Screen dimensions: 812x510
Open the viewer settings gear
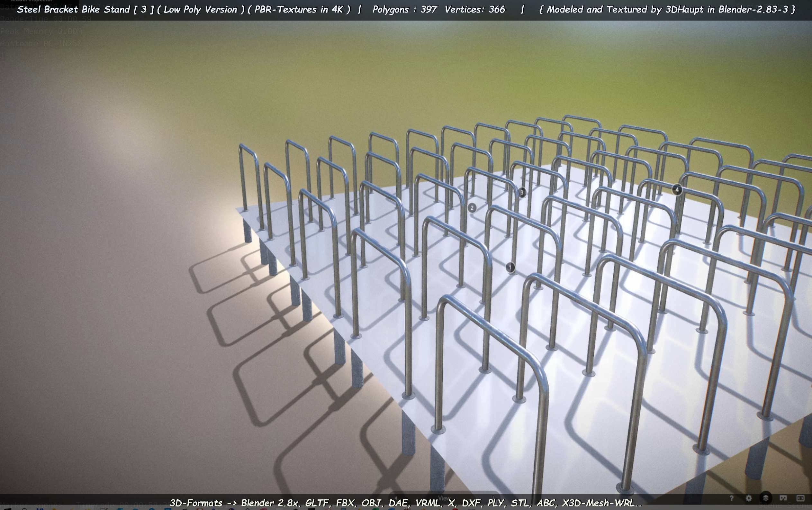click(749, 498)
